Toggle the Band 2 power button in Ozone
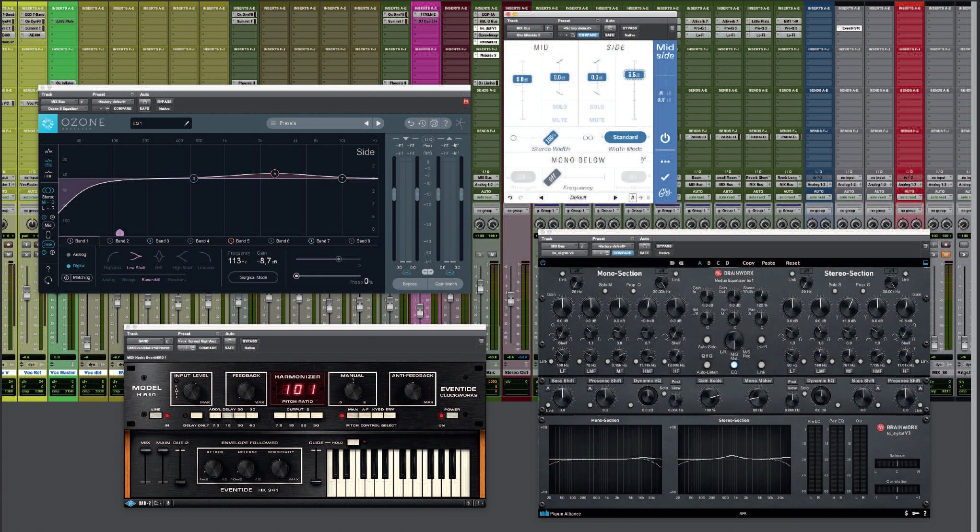 [110, 241]
